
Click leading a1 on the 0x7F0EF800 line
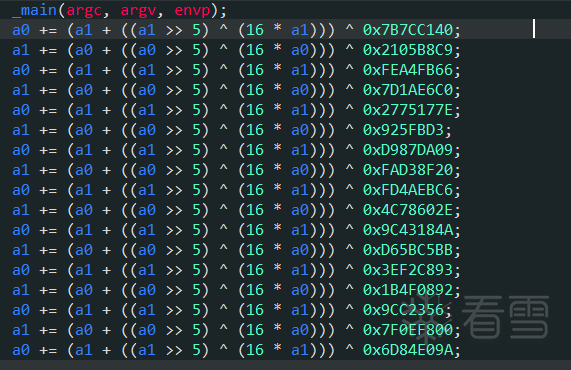point(21,330)
